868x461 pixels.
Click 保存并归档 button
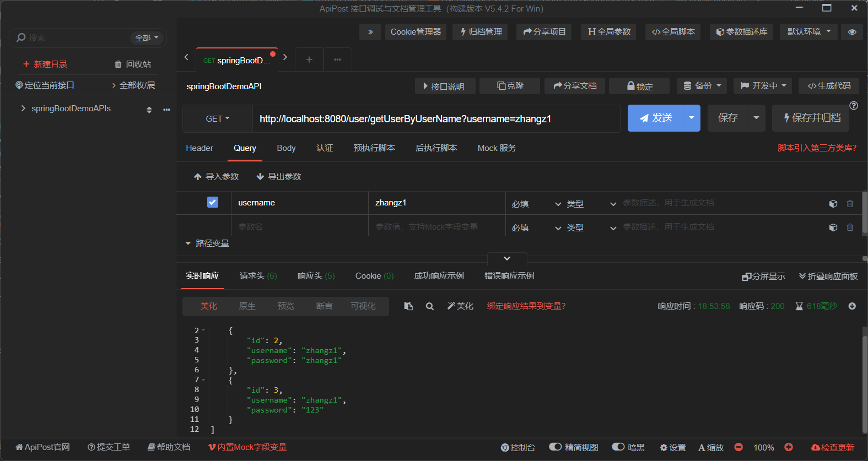(811, 118)
